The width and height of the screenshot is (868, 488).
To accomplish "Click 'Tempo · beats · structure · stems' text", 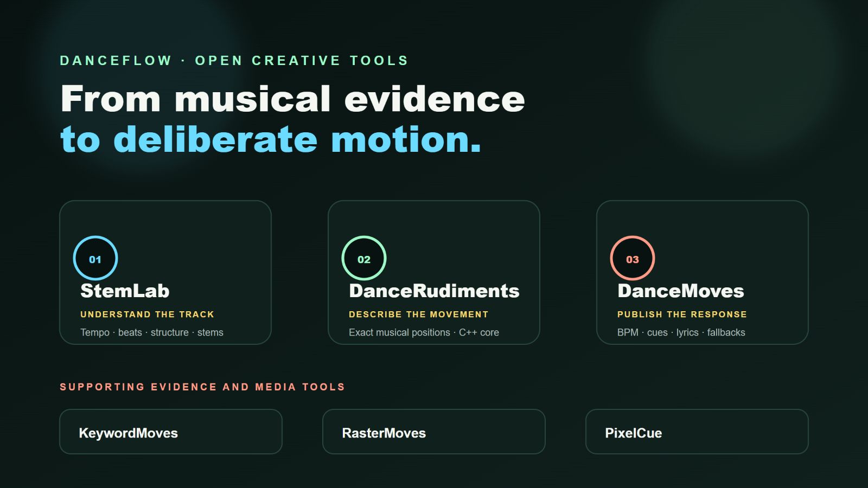I will click(x=152, y=332).
